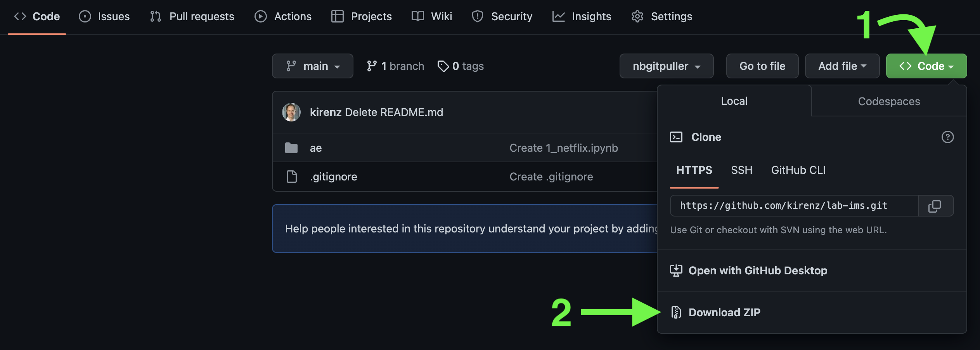980x350 pixels.
Task: Select the SSH clone option
Action: click(741, 170)
